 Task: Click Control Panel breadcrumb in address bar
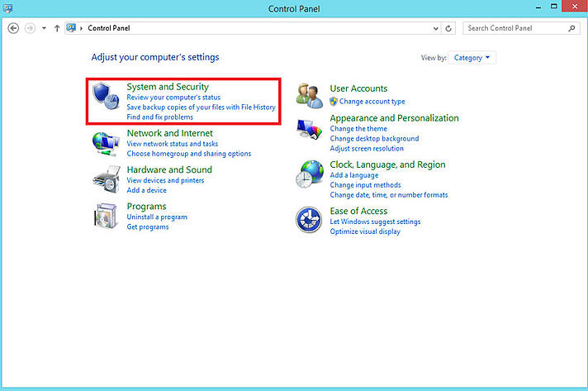(109, 28)
